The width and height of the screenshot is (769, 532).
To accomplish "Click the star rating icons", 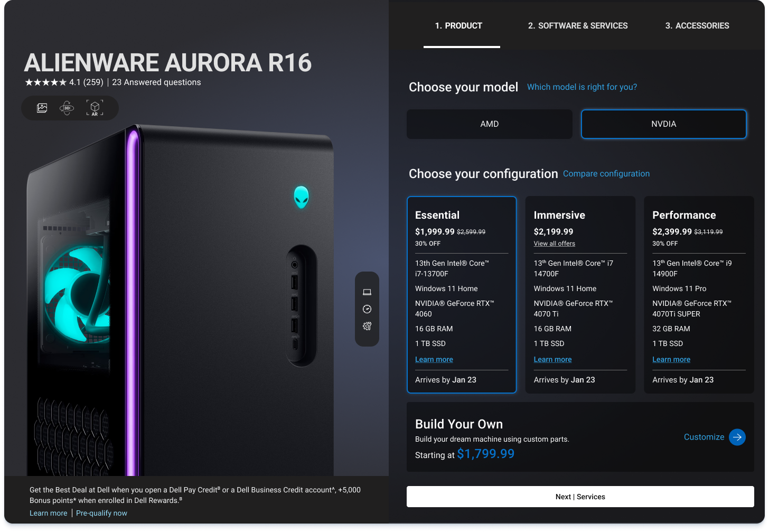I will tap(45, 82).
